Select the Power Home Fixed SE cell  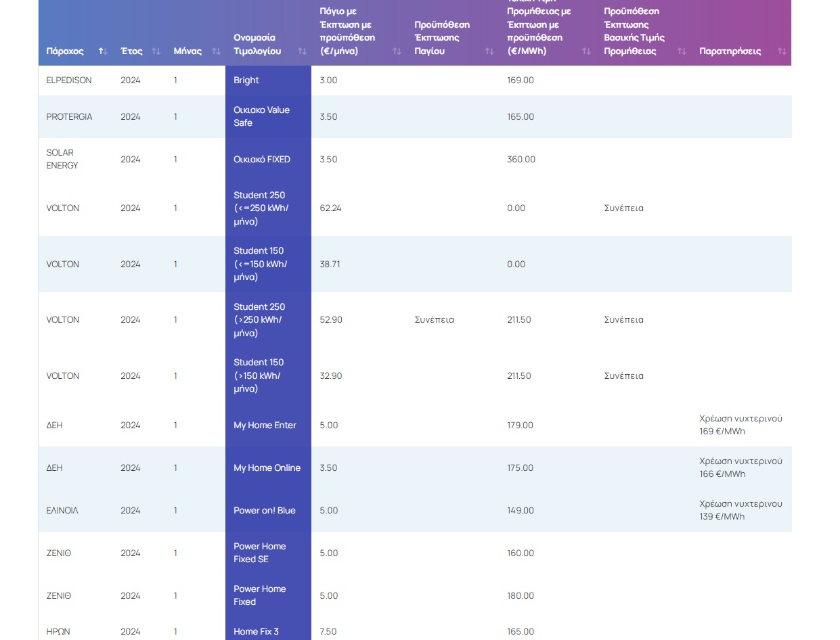point(260,553)
